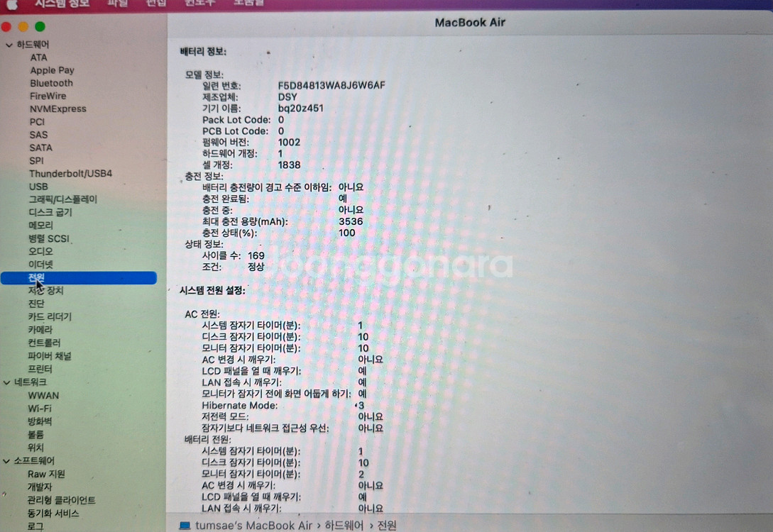
Task: Select 동기화 서비스 in the sidebar
Action: (x=53, y=514)
